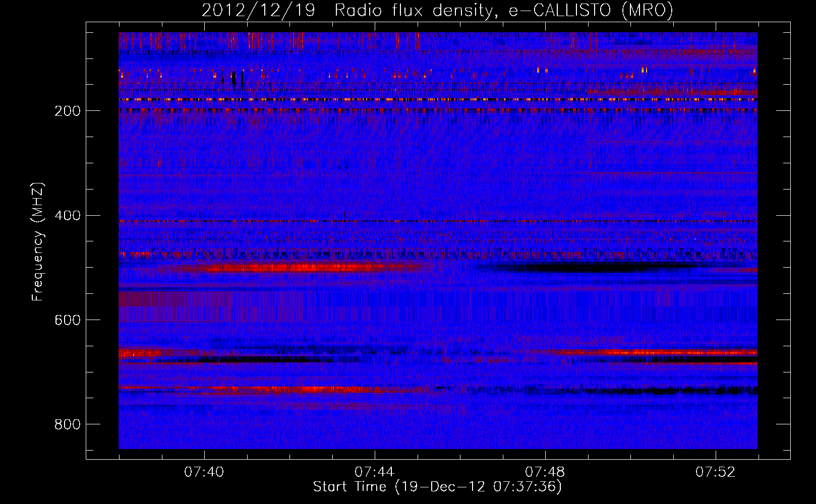Image resolution: width=816 pixels, height=504 pixels.
Task: Click the plot title "Radio flux density, e-CALLISTO (MRO)"
Action: coord(503,11)
